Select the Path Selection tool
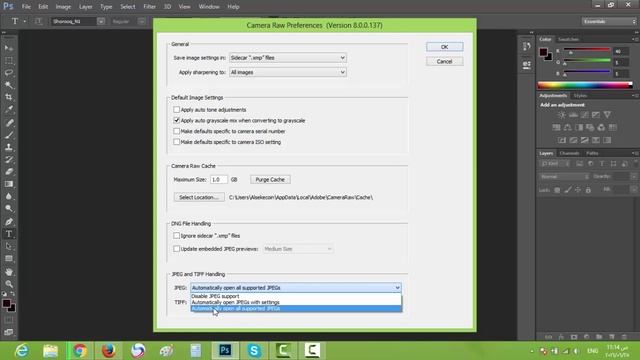 pyautogui.click(x=9, y=247)
